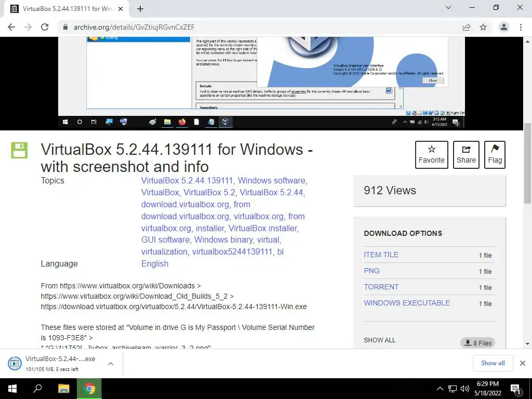
Task: Close the VirtualBox 5.2.44 browser tab
Action: click(x=121, y=9)
